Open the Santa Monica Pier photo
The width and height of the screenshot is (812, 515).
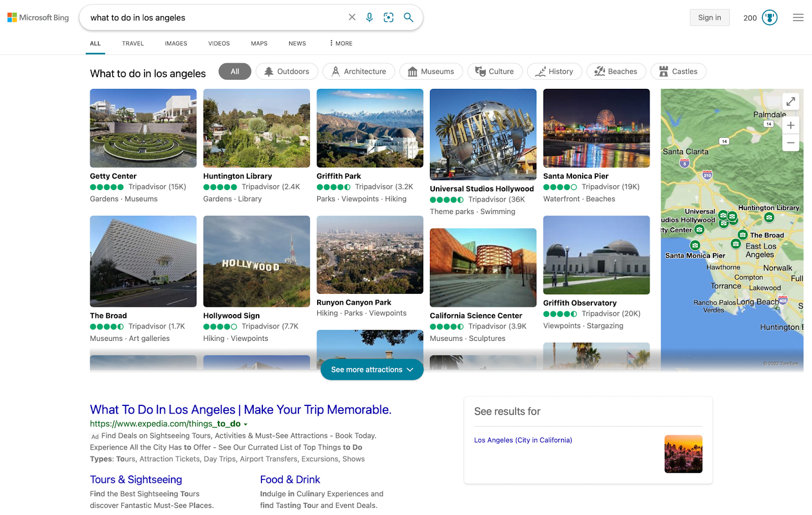596,128
